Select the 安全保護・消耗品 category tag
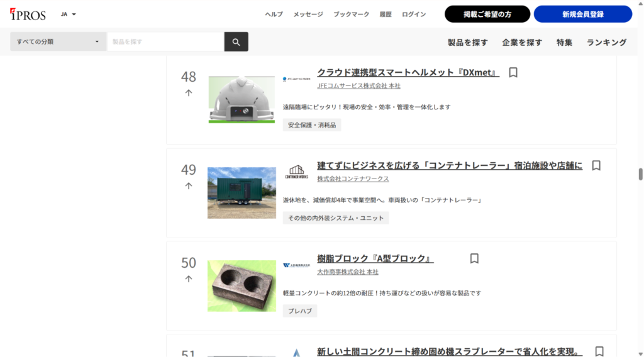The width and height of the screenshot is (644, 357). coord(312,124)
